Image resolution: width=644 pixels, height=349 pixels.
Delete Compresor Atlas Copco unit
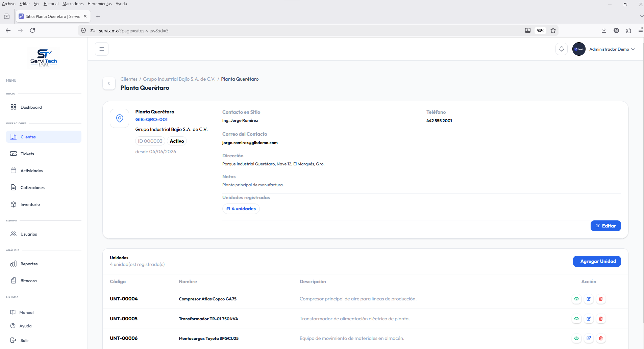point(601,299)
